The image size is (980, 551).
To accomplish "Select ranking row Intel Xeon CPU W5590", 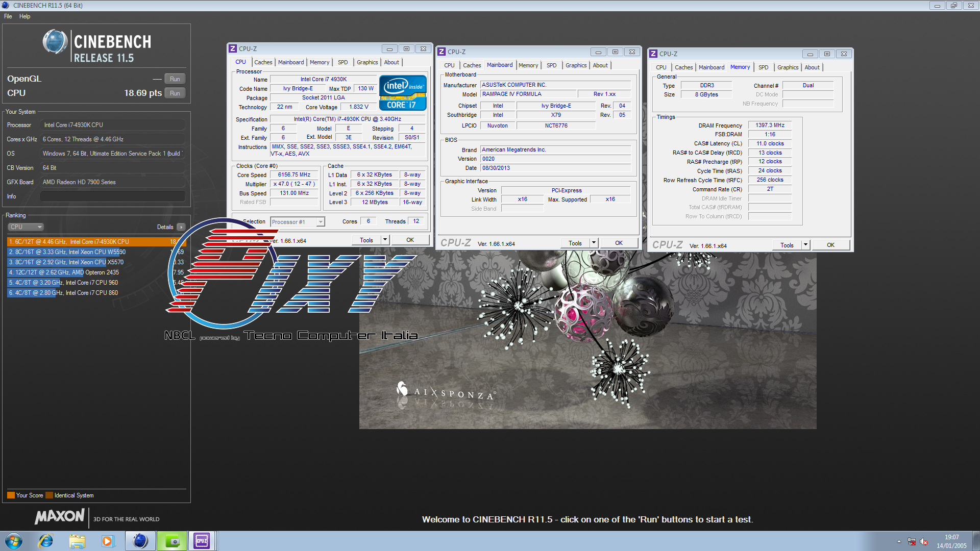I will pos(96,252).
